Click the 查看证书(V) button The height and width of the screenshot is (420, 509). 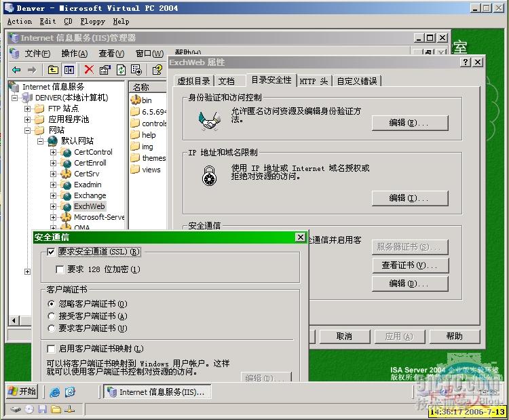410,265
